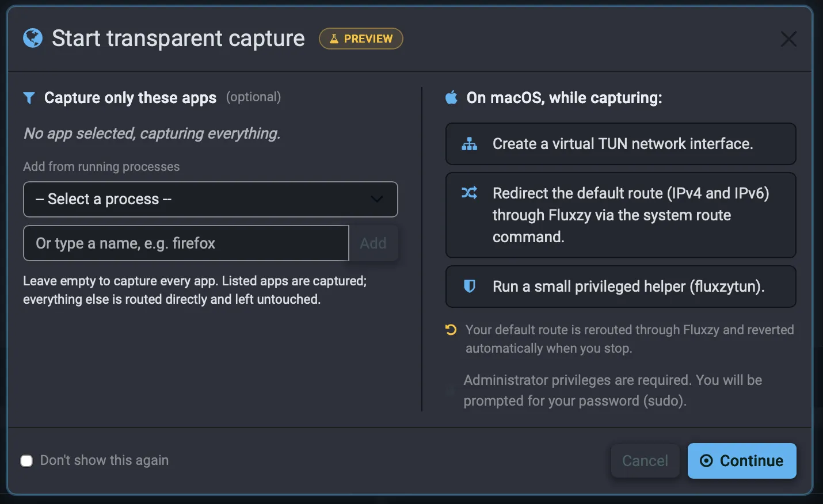Viewport: 823px width, 504px height.
Task: Click Redirect the default route item
Action: tap(621, 215)
